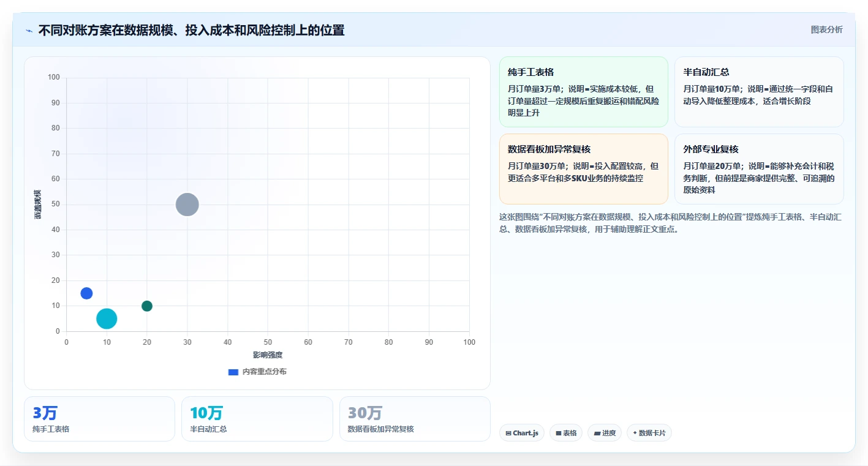The width and height of the screenshot is (868, 466).
Task: Click the 100 label on the x-axis
Action: 469,342
